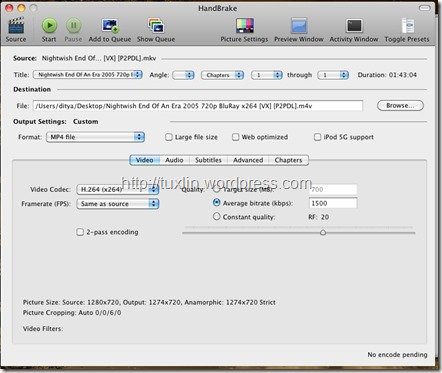The image size is (442, 373).
Task: Click 'No encode pending' status text
Action: tap(397, 355)
